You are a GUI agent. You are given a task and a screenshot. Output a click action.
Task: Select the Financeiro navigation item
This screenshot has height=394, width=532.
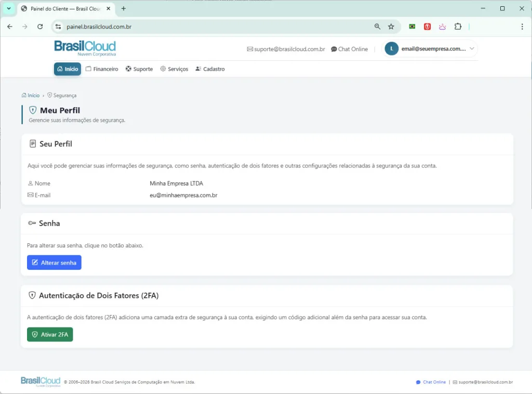pos(102,69)
